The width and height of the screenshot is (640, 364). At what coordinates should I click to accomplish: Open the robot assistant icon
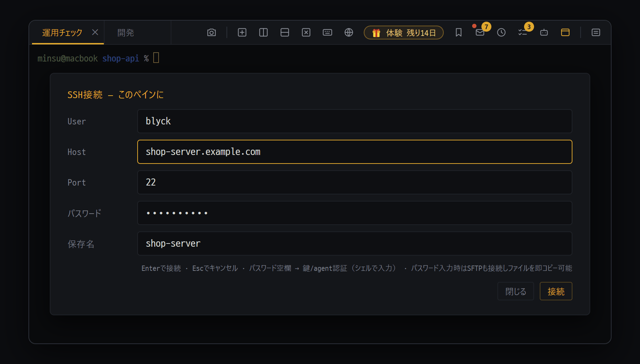[544, 33]
